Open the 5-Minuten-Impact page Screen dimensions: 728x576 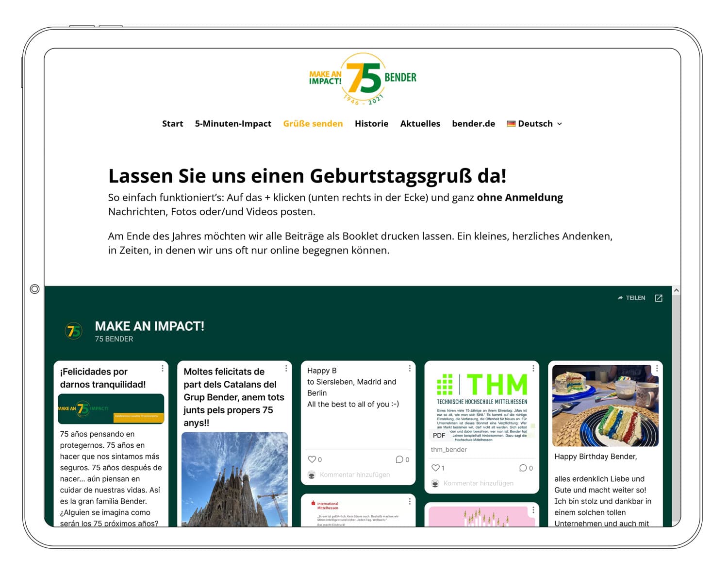coord(233,124)
